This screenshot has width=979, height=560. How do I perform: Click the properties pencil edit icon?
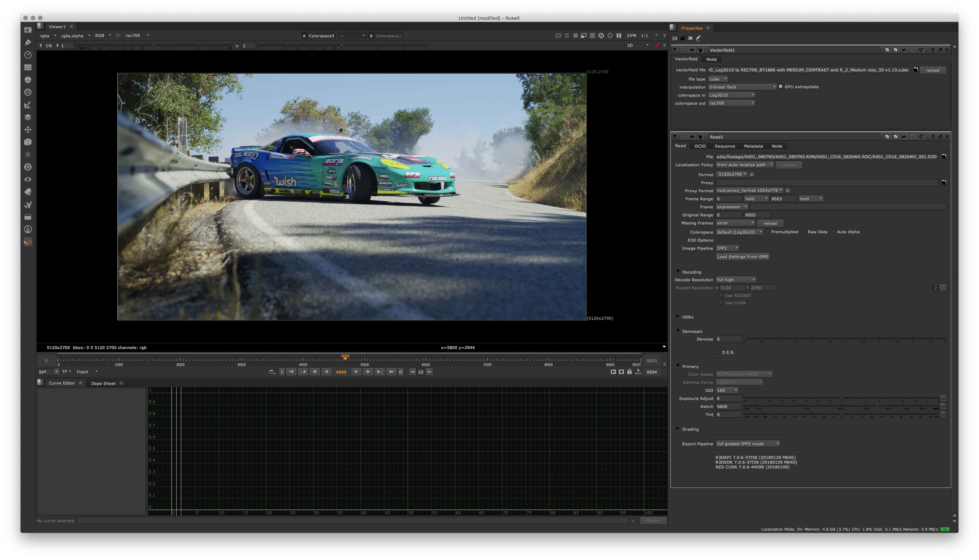click(x=698, y=38)
